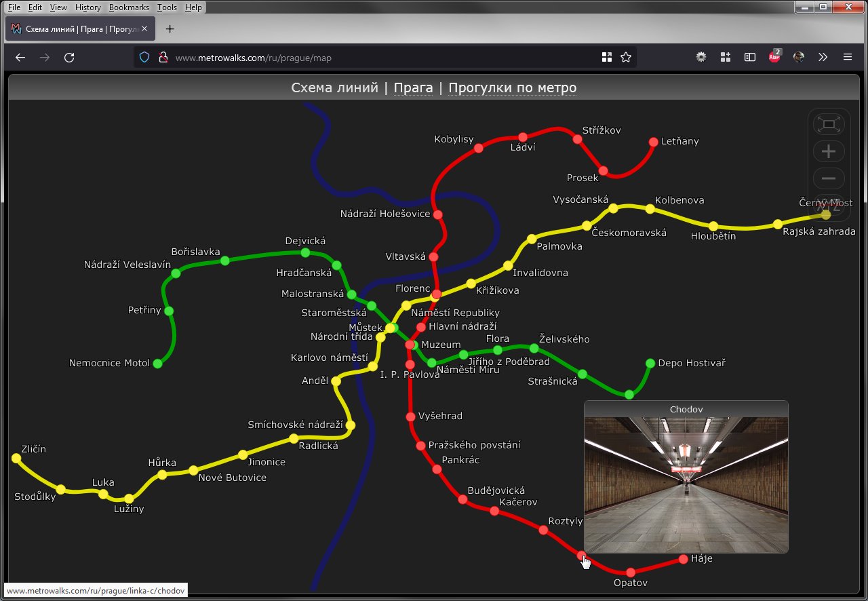The image size is (868, 601).
Task: Open tracking protection shield in address bar
Action: (x=144, y=58)
